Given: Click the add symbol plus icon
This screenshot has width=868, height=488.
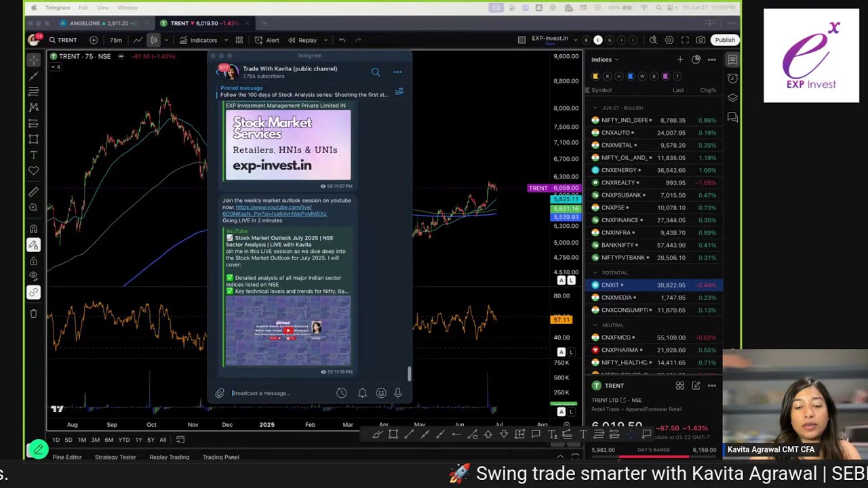Looking at the screenshot, I should click(x=94, y=40).
